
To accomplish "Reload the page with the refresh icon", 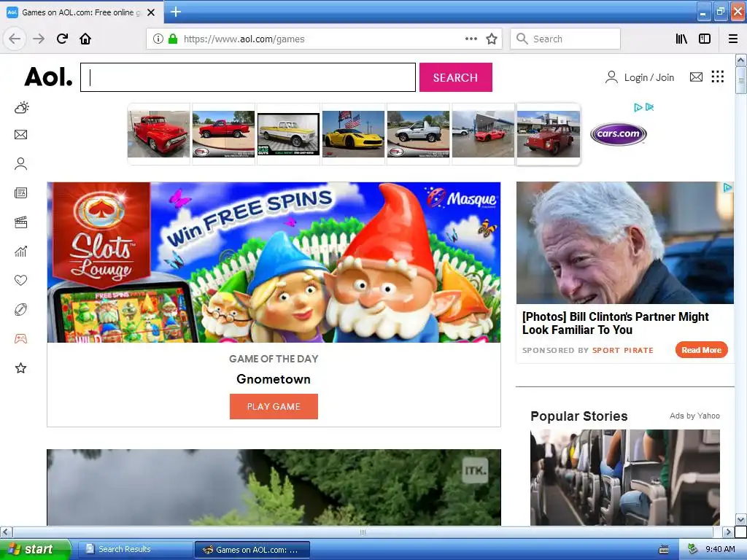I will (x=62, y=39).
